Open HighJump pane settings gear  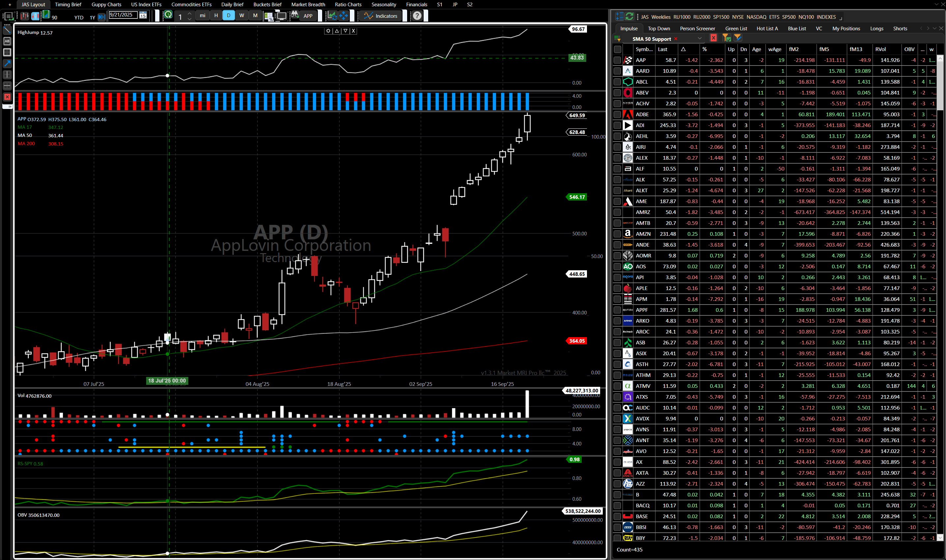pyautogui.click(x=328, y=31)
